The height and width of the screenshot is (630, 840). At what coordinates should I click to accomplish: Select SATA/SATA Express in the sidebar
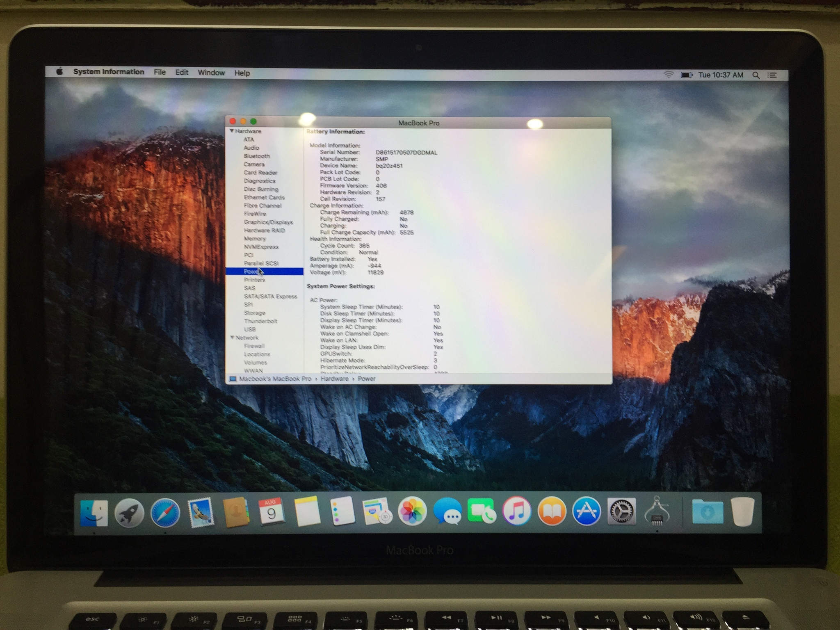pyautogui.click(x=271, y=296)
